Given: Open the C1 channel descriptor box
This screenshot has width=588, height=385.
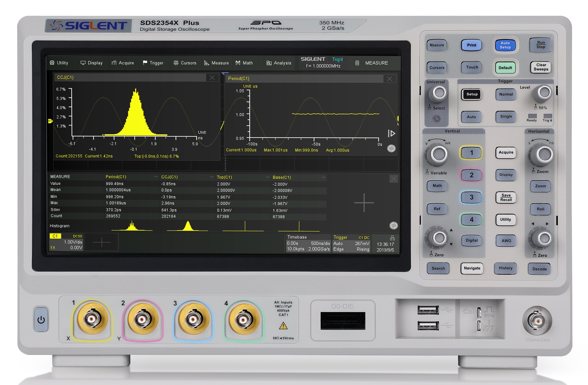Looking at the screenshot, I should coord(66,242).
